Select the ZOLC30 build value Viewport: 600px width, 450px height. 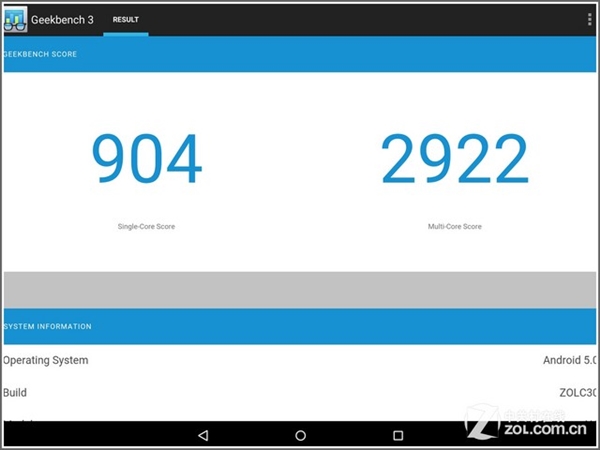[x=578, y=393]
